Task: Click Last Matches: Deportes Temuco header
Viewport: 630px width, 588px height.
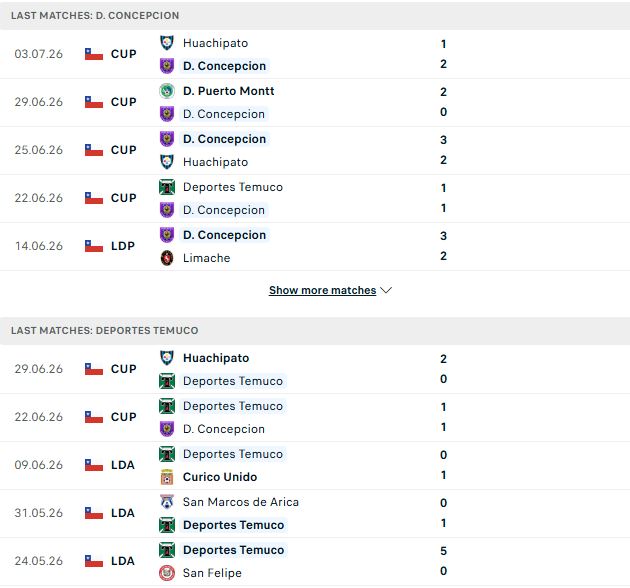Action: [x=104, y=330]
